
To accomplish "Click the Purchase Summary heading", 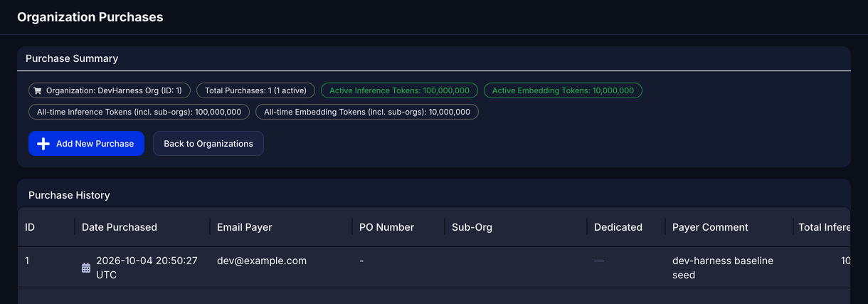I will tap(72, 58).
